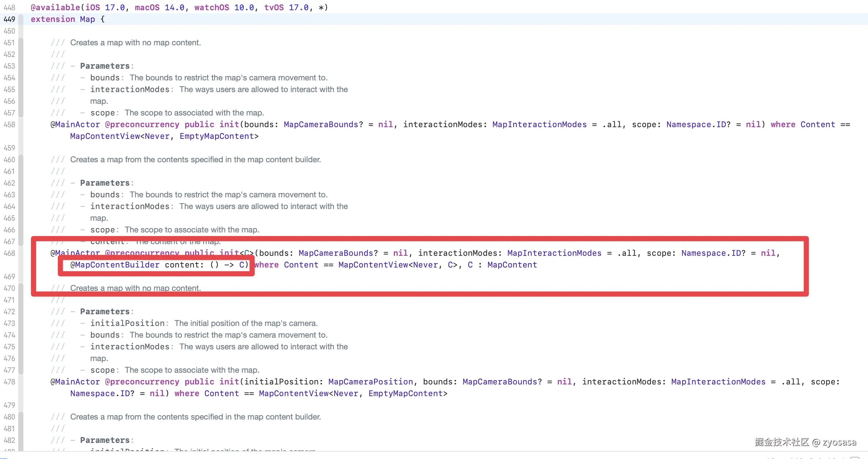Click the initialPosition parameter doc on line 473

coord(127,323)
